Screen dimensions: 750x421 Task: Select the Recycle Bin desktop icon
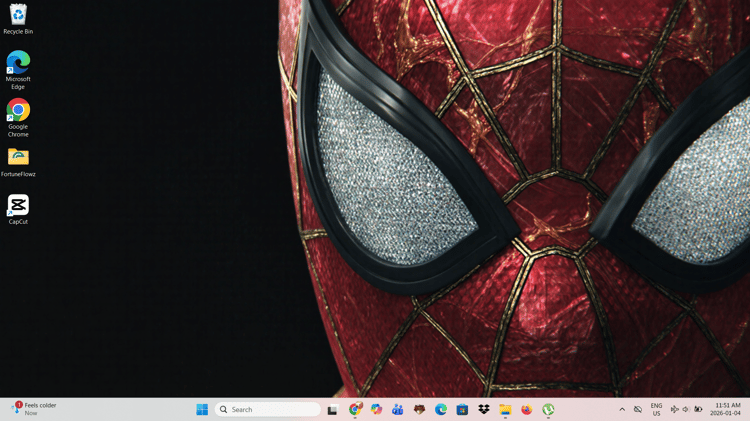tap(18, 19)
